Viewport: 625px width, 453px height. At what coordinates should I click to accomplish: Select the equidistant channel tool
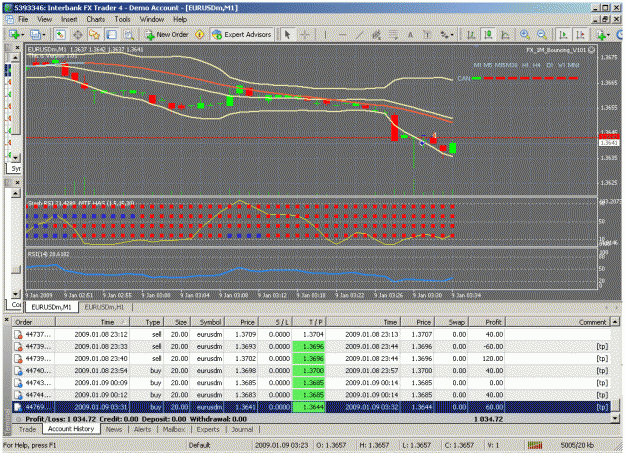coord(376,35)
